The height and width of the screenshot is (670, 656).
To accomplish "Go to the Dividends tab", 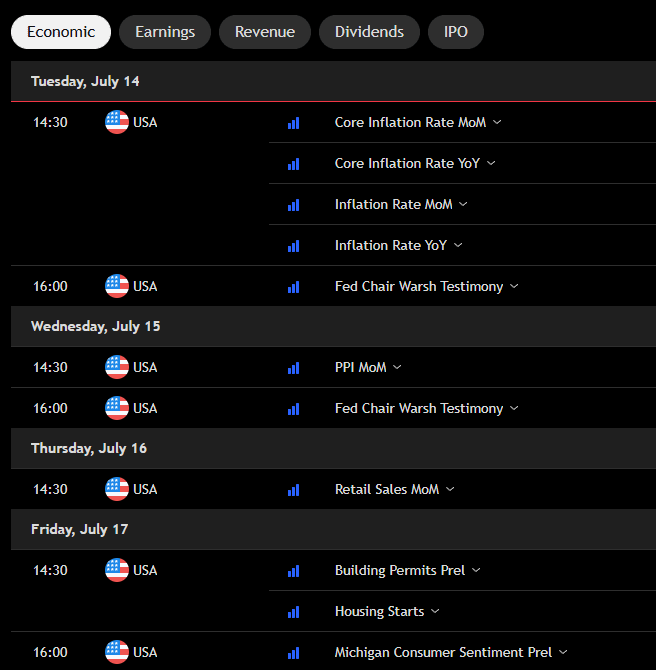I will (369, 32).
